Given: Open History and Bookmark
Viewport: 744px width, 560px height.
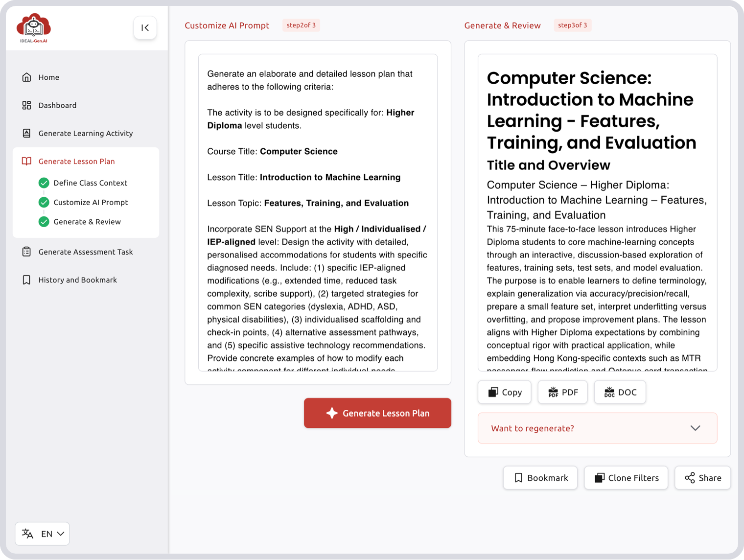Looking at the screenshot, I should (x=86, y=280).
